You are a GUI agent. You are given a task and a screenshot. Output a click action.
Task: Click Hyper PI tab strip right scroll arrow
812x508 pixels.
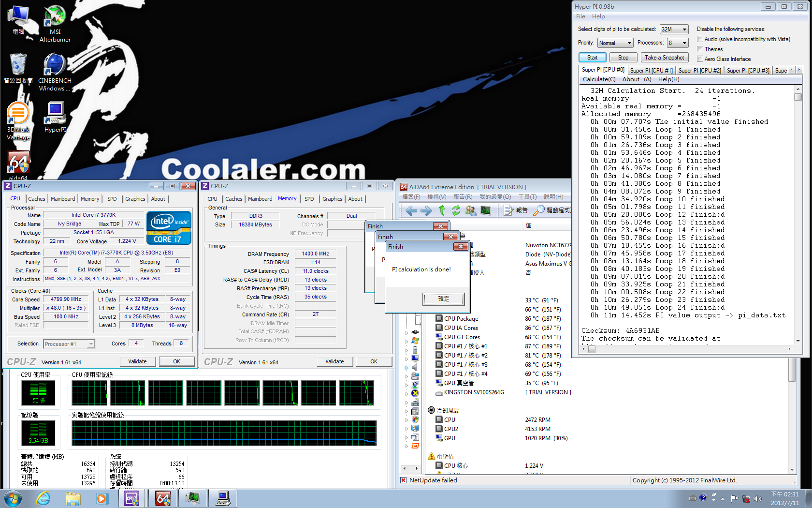click(x=799, y=70)
